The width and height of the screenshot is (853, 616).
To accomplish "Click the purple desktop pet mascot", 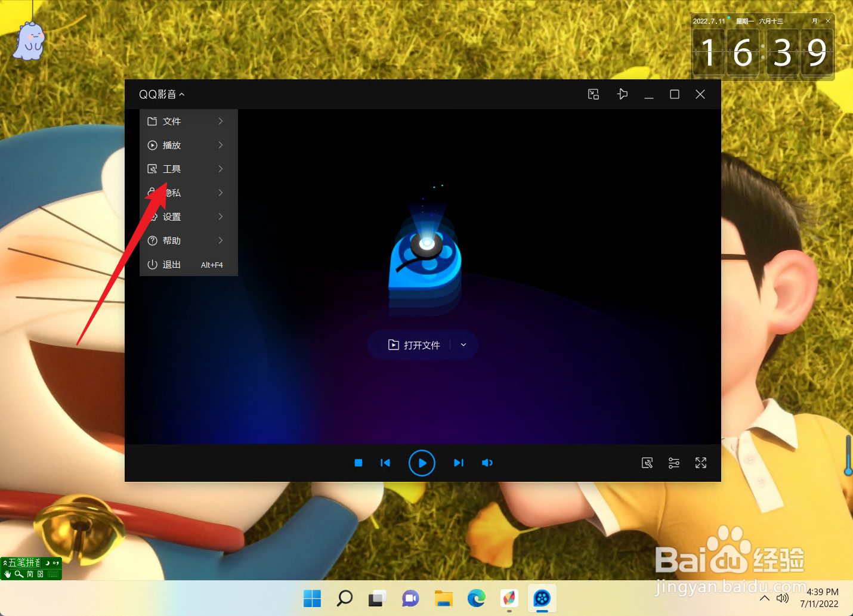I will pyautogui.click(x=30, y=41).
